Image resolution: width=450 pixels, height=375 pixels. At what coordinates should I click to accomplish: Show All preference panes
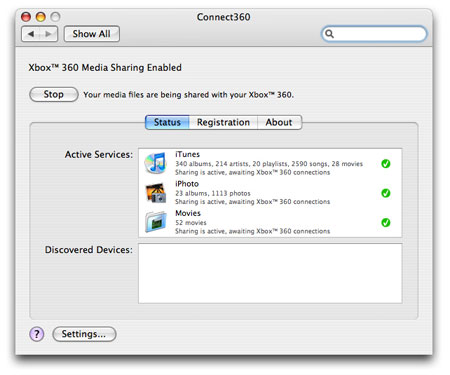click(92, 34)
